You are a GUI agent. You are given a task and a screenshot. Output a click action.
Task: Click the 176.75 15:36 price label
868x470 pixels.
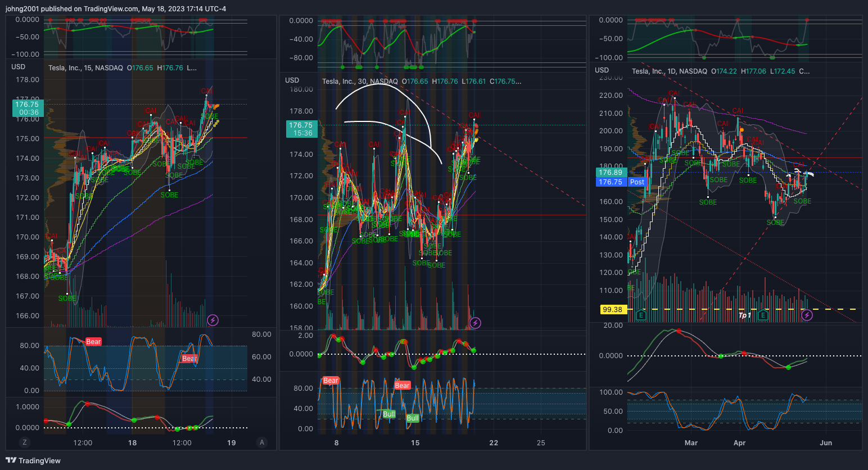pos(302,129)
